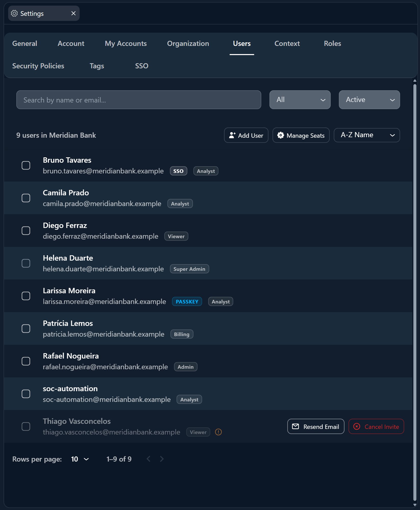The image size is (420, 510).
Task: Open the Active status dropdown
Action: (x=369, y=100)
